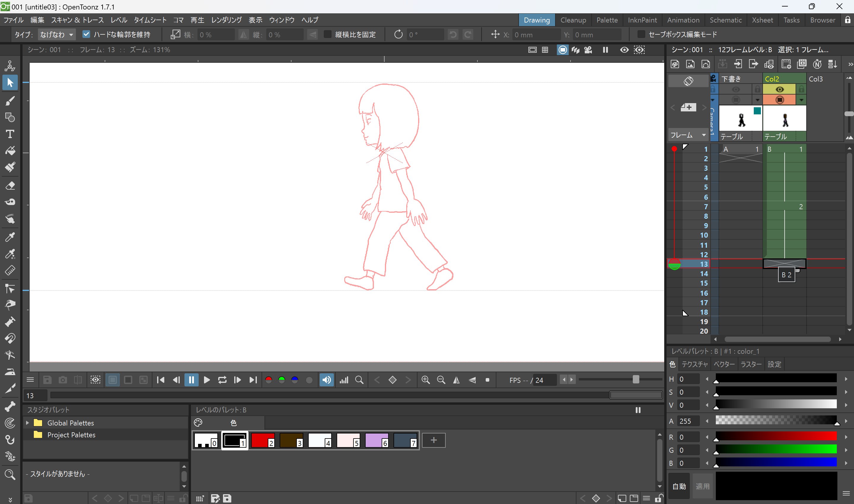
Task: Click the 自動 button in style editor
Action: click(679, 486)
